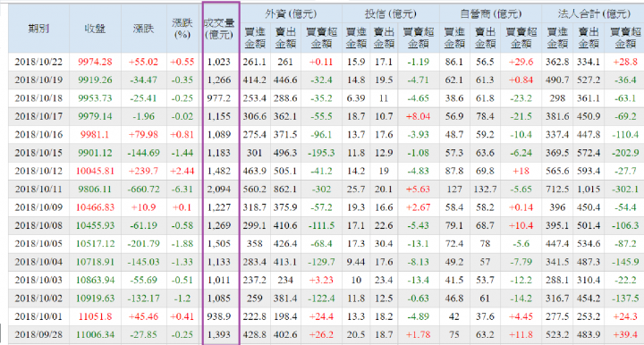Click percent change -6.31
The image size is (644, 345).
182,189
